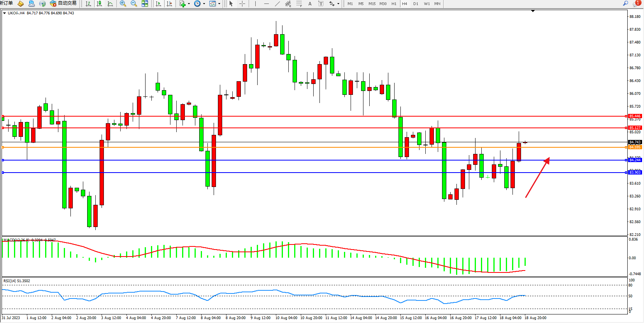The width and height of the screenshot is (644, 323).
Task: Open the search magnifier in top right
Action: click(625, 3)
